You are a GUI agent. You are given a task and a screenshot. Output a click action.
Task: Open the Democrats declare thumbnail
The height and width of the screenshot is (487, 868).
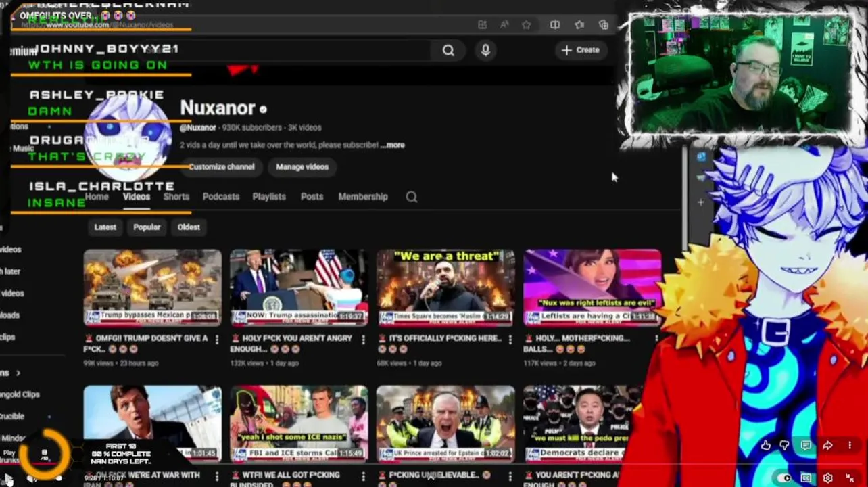[581, 423]
